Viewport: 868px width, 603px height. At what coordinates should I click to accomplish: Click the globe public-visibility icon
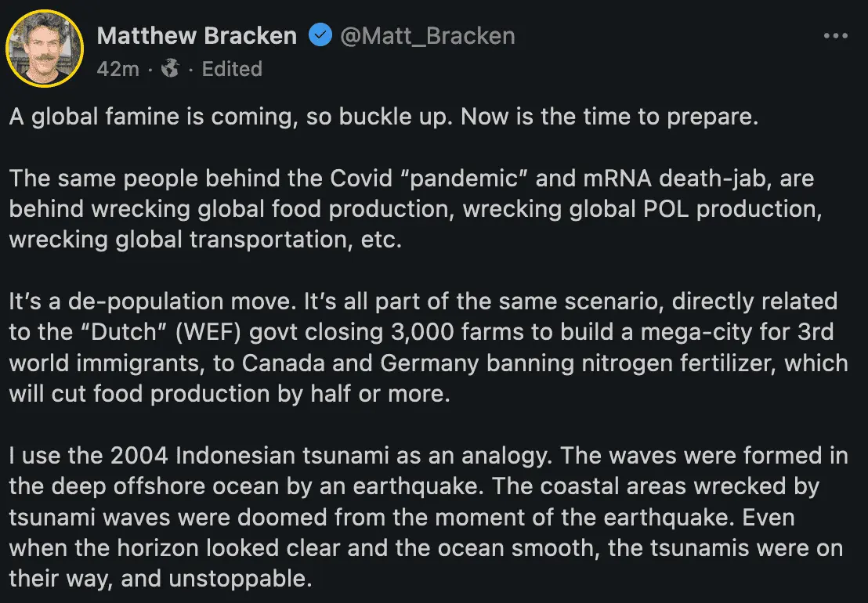[170, 69]
